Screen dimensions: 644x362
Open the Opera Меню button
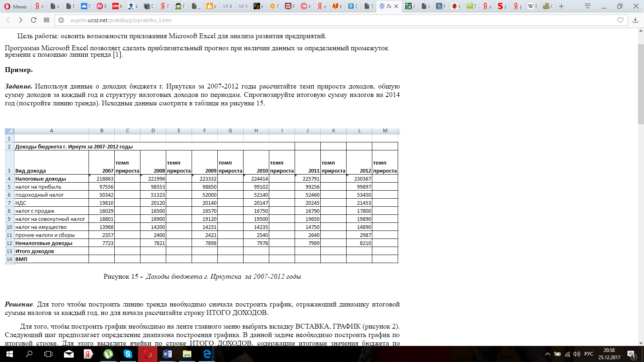[15, 6]
